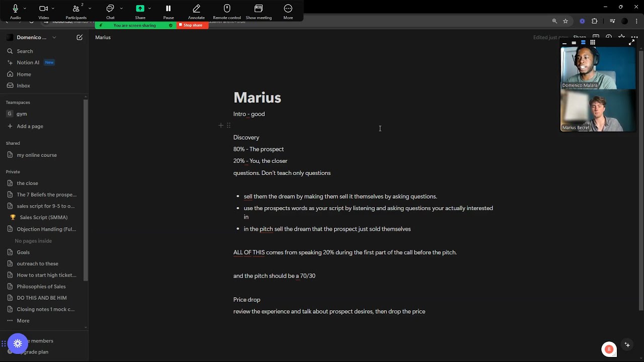Viewport: 644px width, 362px height.
Task: Bookmark this page with the star icon
Action: click(566, 21)
